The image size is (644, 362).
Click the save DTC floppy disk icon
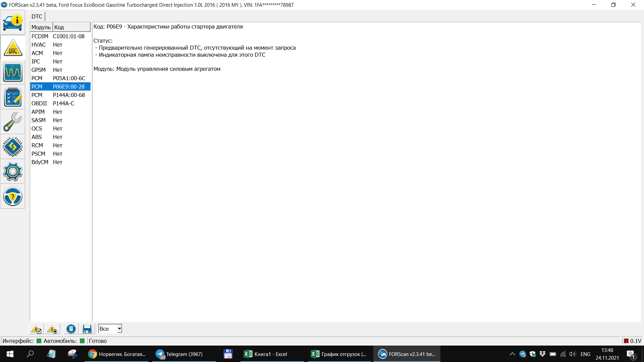87,329
